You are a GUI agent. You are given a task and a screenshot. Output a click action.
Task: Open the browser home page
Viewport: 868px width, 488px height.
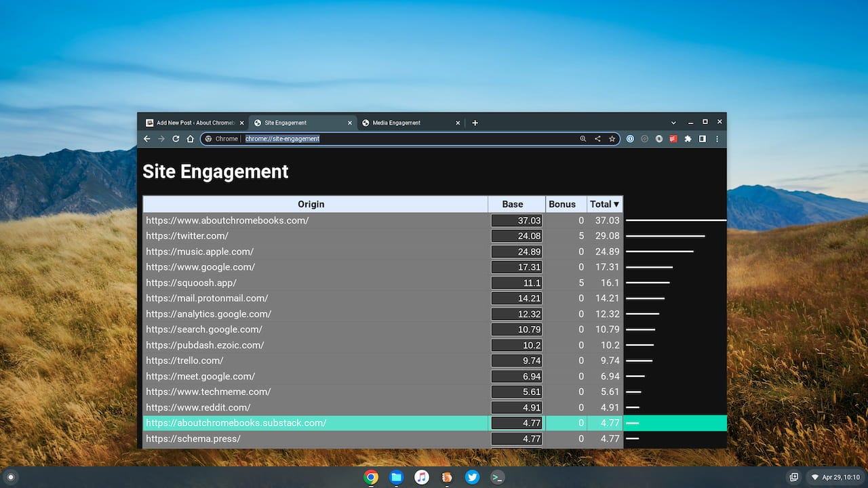pos(191,139)
